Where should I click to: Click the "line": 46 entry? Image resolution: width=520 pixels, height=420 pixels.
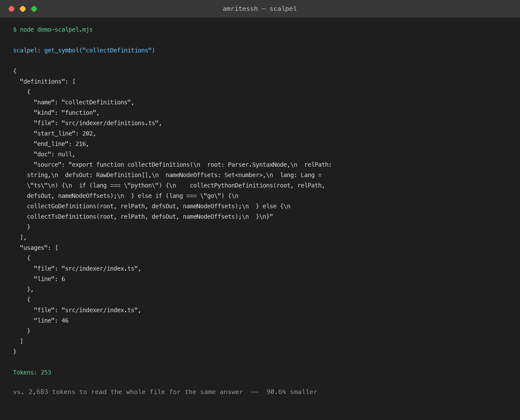[51, 320]
